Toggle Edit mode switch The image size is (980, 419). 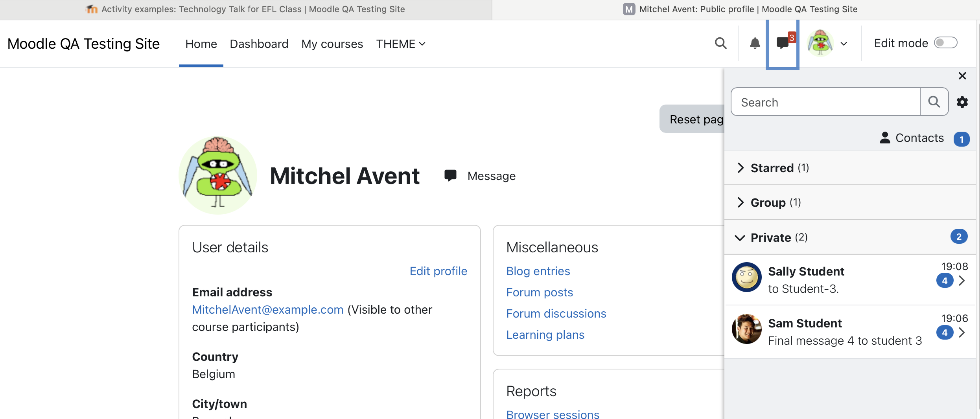click(x=945, y=42)
